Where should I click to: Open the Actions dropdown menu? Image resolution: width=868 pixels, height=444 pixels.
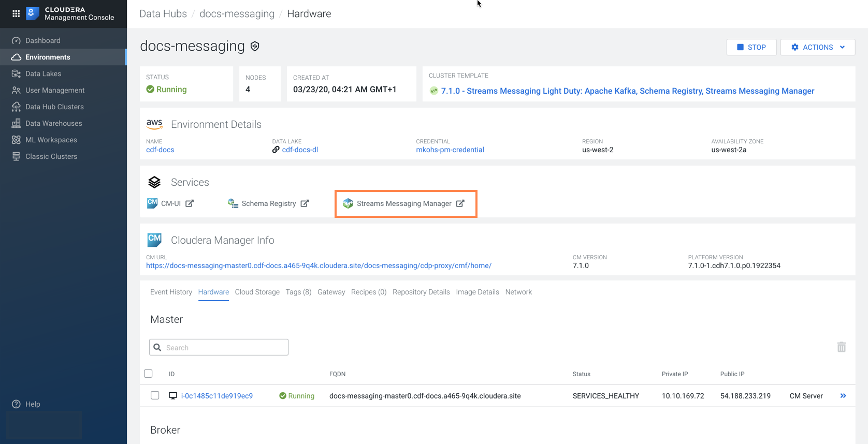point(817,47)
